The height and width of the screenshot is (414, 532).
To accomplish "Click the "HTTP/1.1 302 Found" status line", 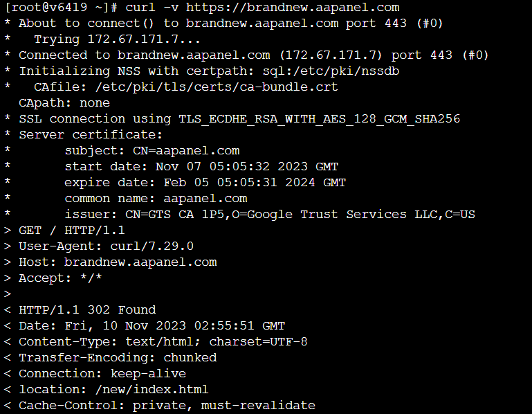I will click(x=87, y=309).
